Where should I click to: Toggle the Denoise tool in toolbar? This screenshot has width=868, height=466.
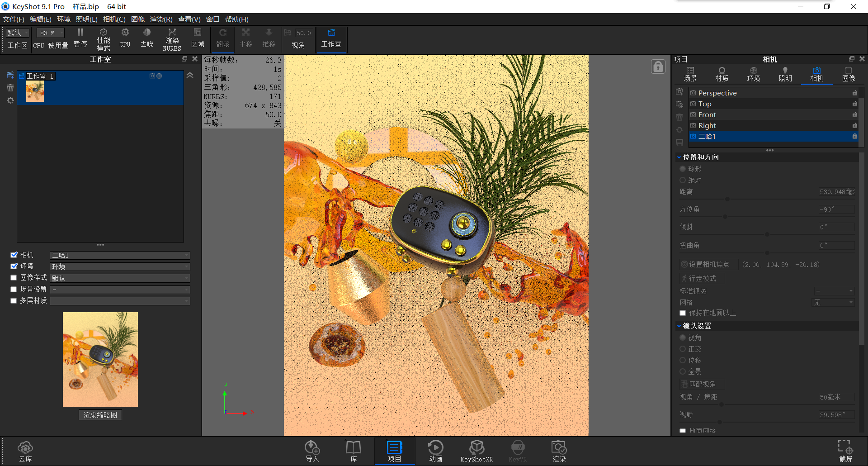point(146,38)
